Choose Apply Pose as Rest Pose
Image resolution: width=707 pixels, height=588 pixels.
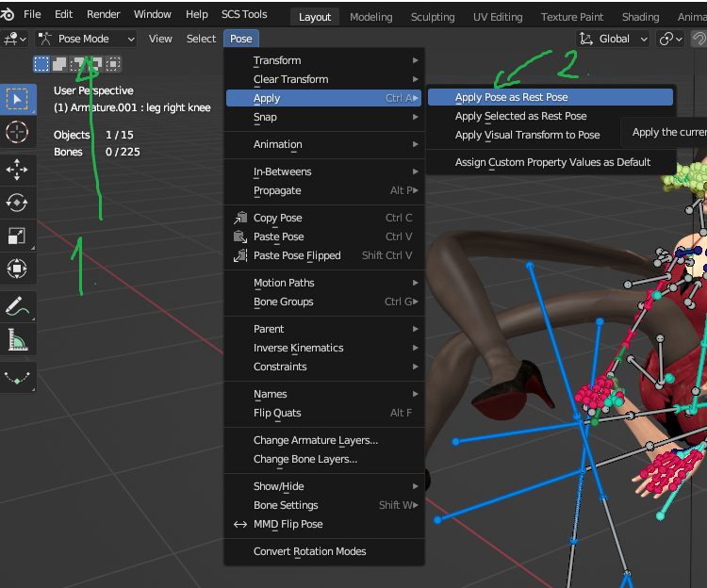pyautogui.click(x=551, y=97)
